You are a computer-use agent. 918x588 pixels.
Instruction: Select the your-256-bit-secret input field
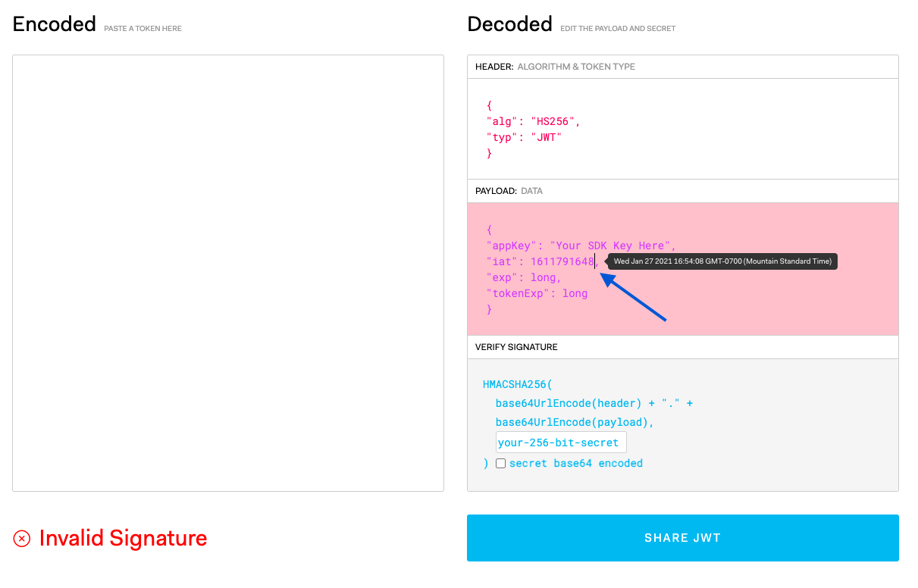coord(561,442)
